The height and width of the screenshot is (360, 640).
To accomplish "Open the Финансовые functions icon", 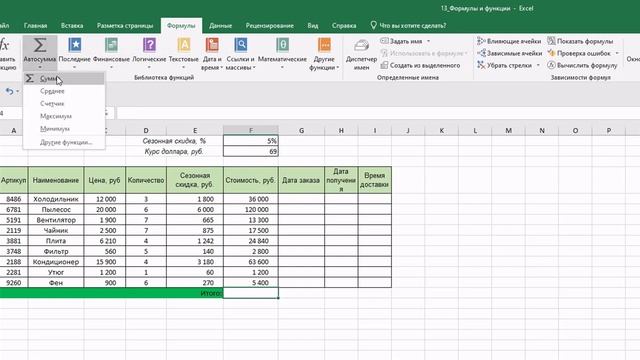I will coord(111,45).
